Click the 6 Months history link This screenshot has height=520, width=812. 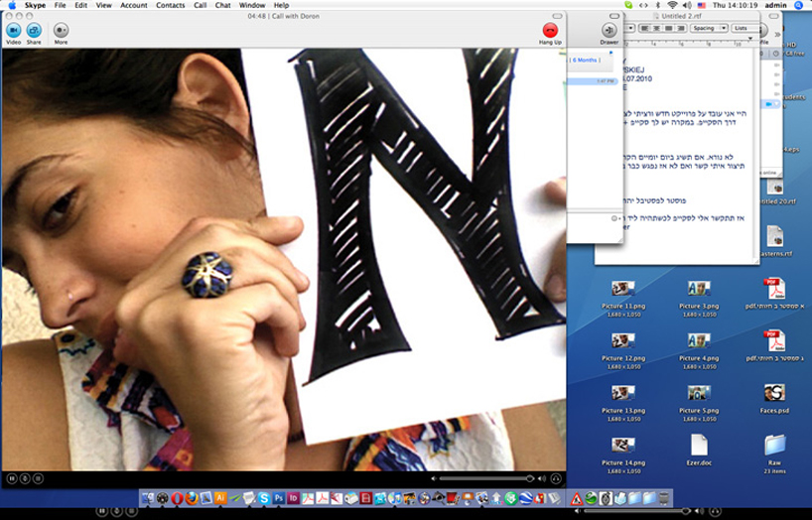click(x=585, y=60)
